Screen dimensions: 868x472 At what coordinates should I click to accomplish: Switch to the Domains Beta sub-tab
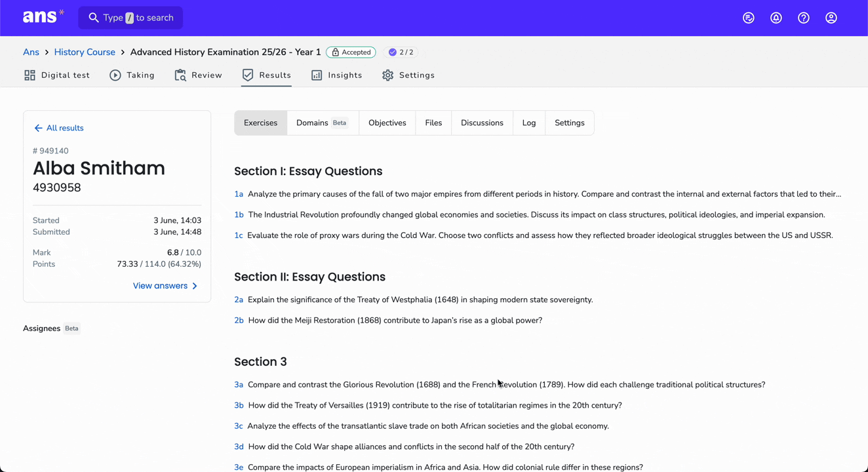323,123
